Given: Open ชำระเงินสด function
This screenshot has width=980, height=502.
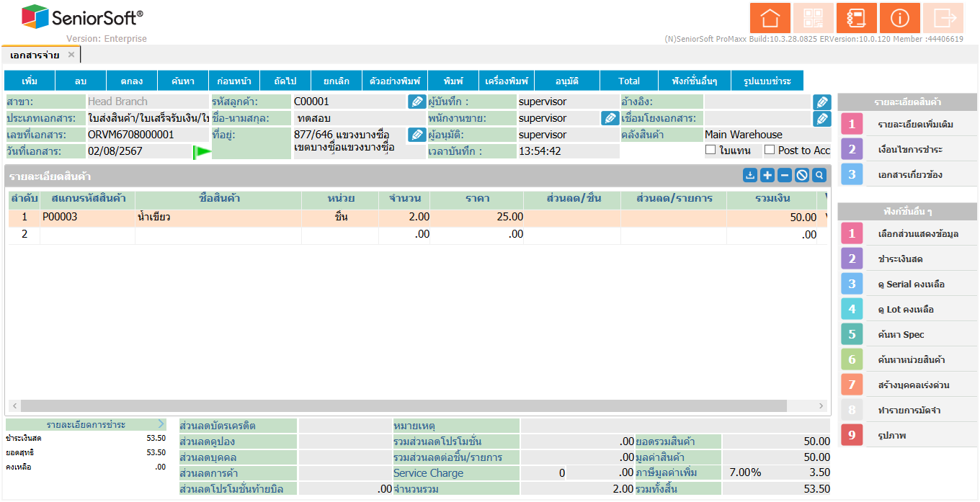Looking at the screenshot, I should click(x=909, y=259).
